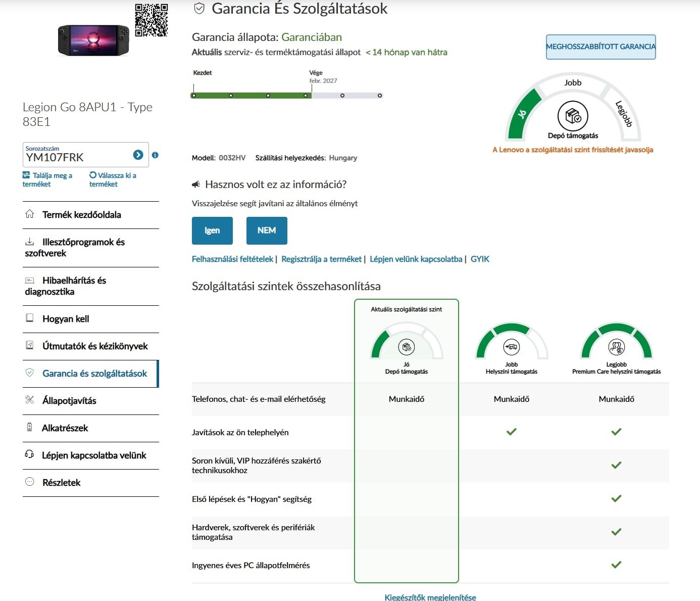Open Regisztrálja a terméket link

pos(321,259)
